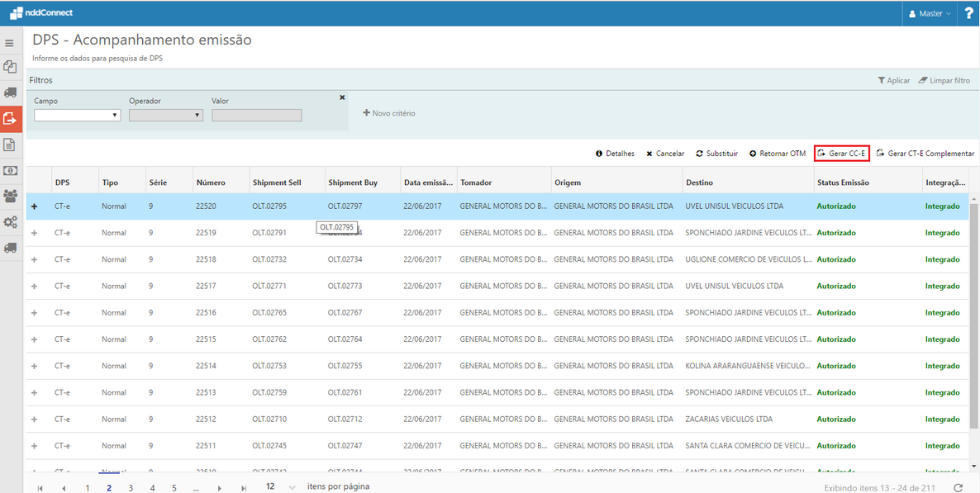
Task: Click the help question mark icon
Action: tap(969, 13)
